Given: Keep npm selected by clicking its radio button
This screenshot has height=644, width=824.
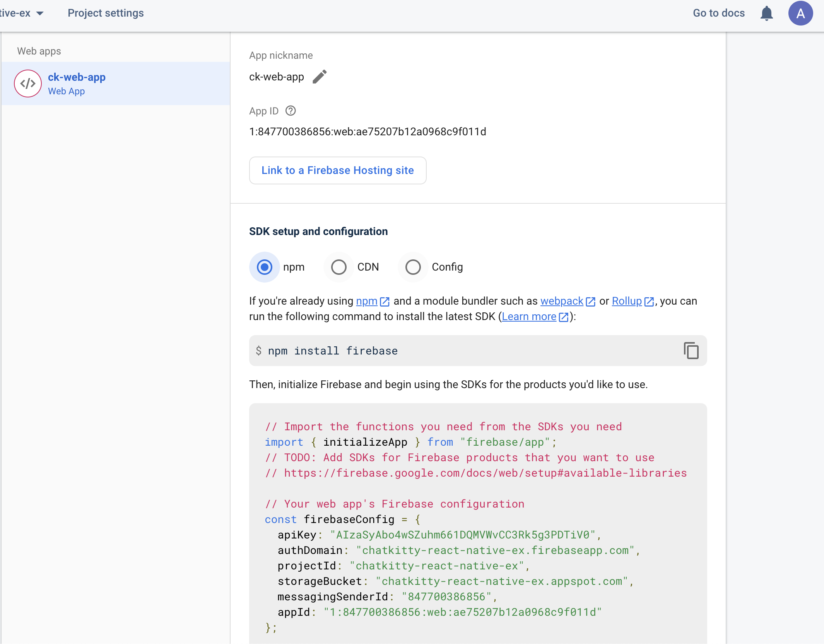Looking at the screenshot, I should coord(264,267).
